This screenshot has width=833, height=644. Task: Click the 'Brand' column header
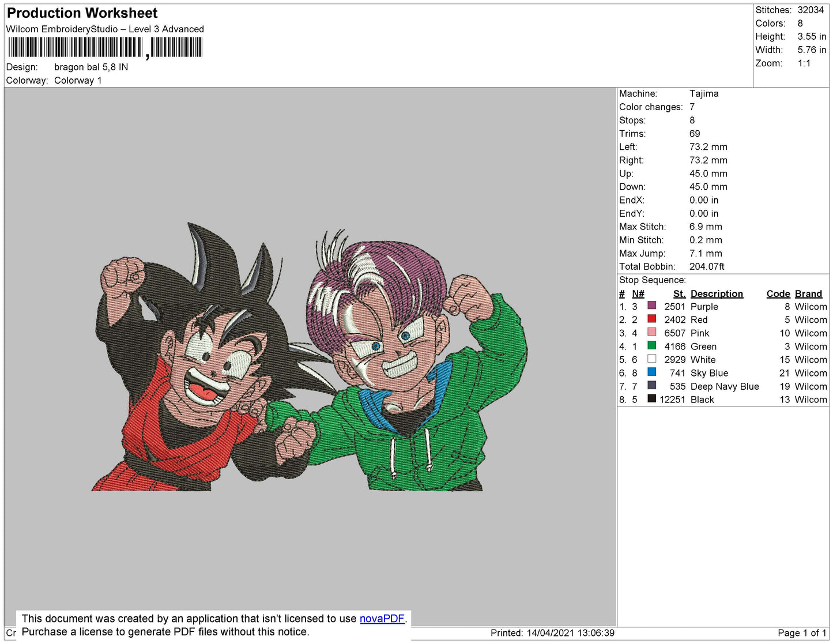tap(809, 293)
